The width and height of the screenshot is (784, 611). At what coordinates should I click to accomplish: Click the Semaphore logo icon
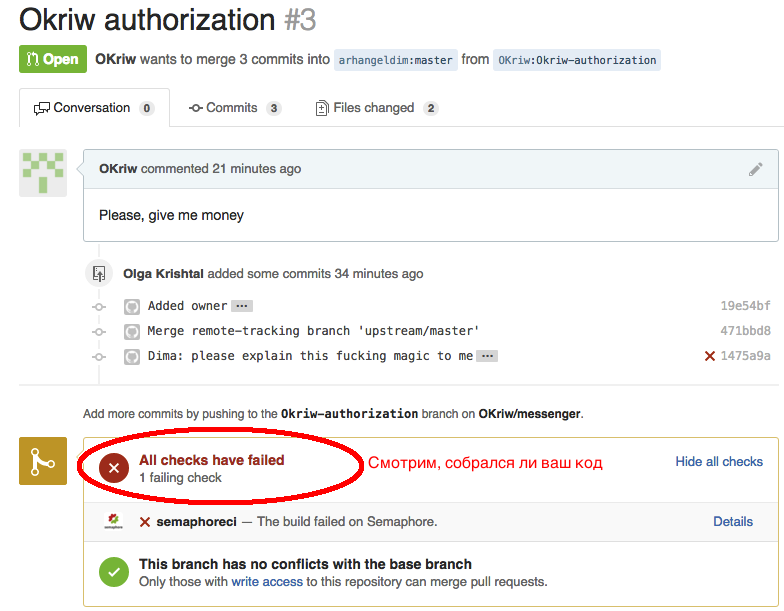(114, 522)
